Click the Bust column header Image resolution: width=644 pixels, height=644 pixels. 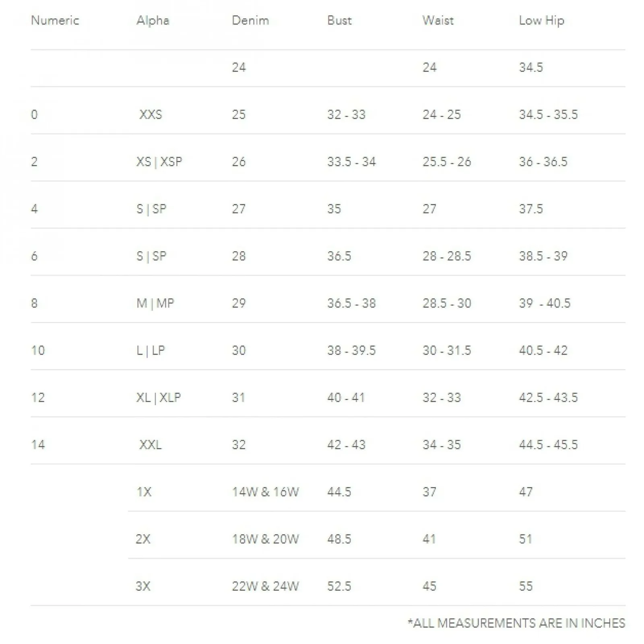(x=339, y=21)
